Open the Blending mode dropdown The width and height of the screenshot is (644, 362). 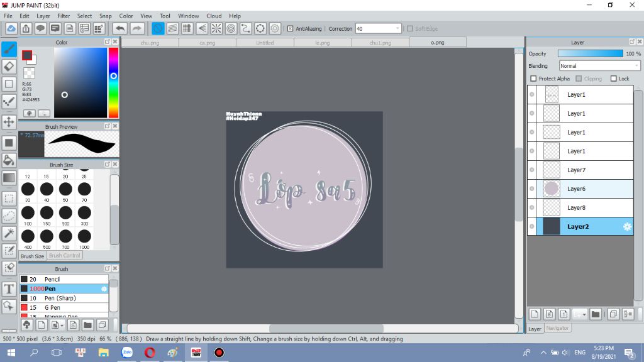pyautogui.click(x=599, y=65)
